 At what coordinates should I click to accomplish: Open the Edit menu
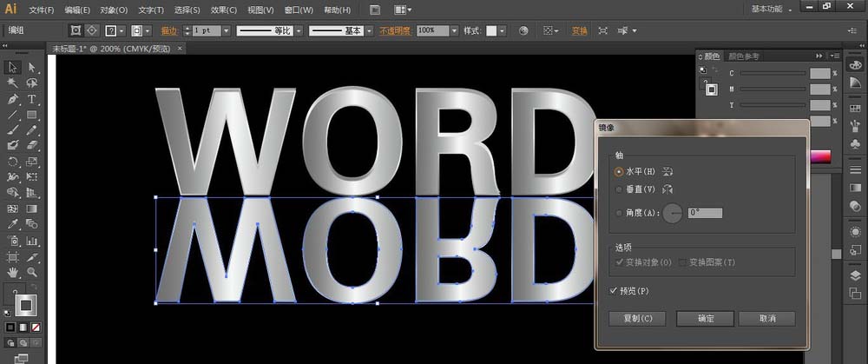77,10
